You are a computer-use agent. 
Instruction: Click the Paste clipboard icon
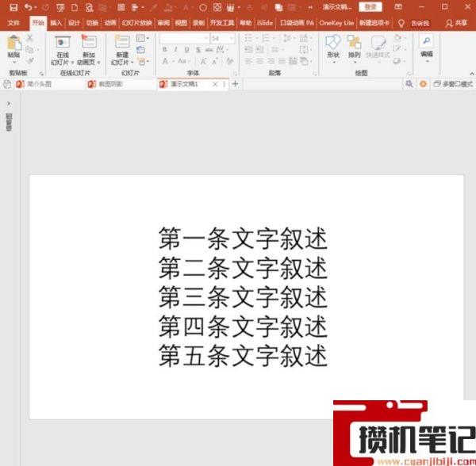14,43
